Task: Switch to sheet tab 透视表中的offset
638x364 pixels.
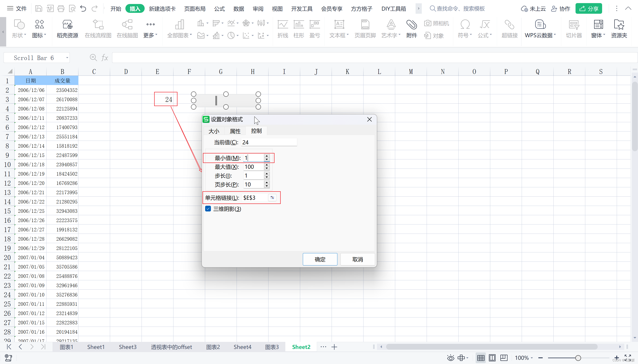Action: [x=171, y=347]
